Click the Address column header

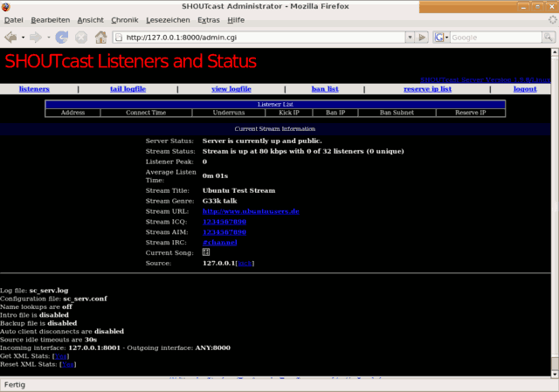72,113
